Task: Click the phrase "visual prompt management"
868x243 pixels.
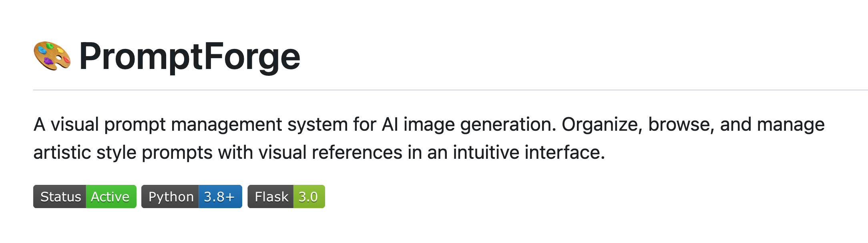Action: click(x=166, y=125)
